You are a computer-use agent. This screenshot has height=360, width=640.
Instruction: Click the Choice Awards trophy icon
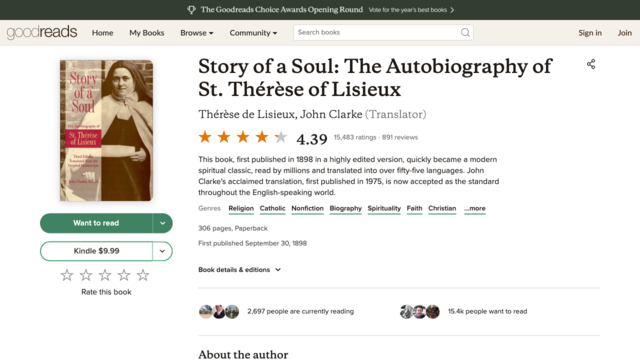click(191, 10)
